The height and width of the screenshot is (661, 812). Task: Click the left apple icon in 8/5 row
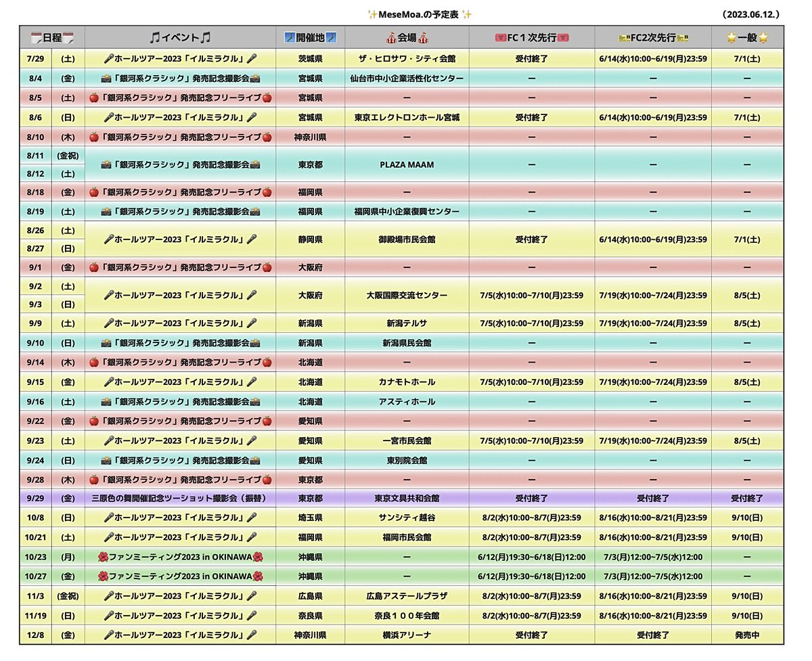[94, 98]
